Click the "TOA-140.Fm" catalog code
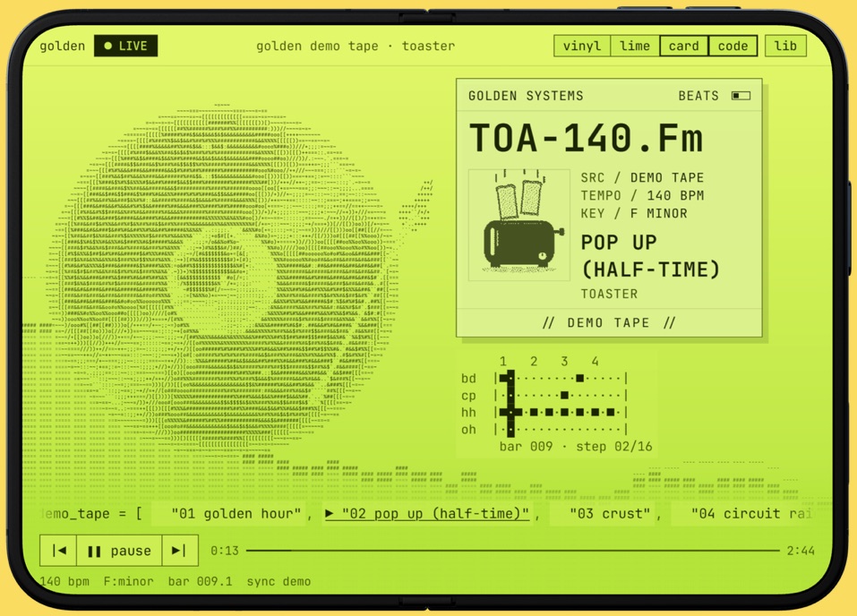The image size is (857, 616). [x=586, y=138]
